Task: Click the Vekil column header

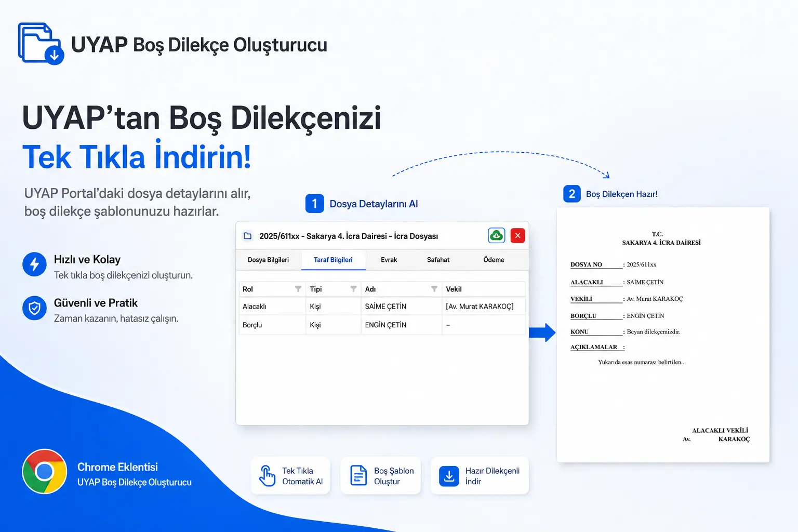Action: coord(483,289)
